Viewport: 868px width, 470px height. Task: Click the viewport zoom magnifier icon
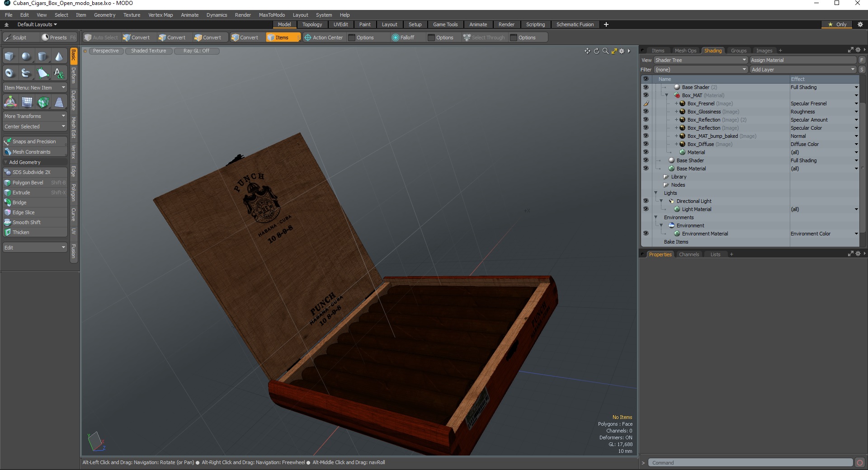click(605, 51)
